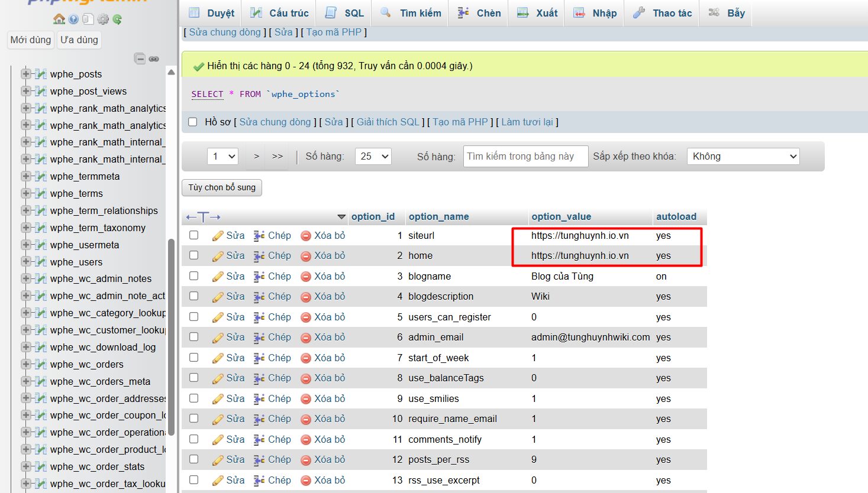Reload navigation panel with green arrow icon
The width and height of the screenshot is (868, 493).
click(x=117, y=20)
